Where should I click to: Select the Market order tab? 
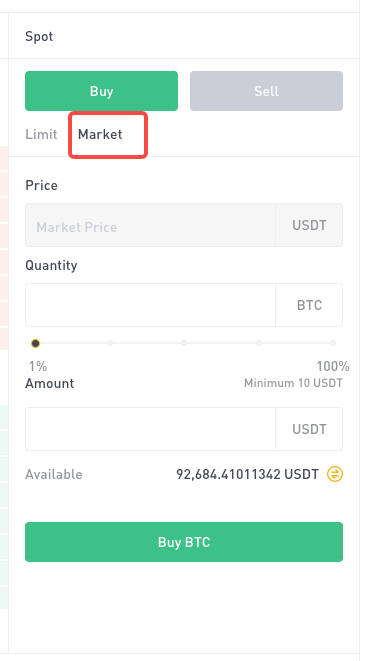coord(100,134)
